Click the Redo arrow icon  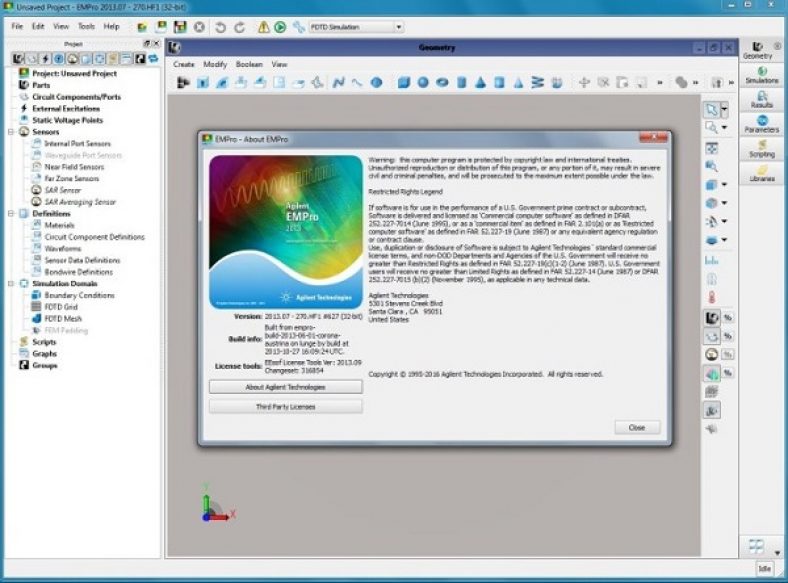[240, 27]
